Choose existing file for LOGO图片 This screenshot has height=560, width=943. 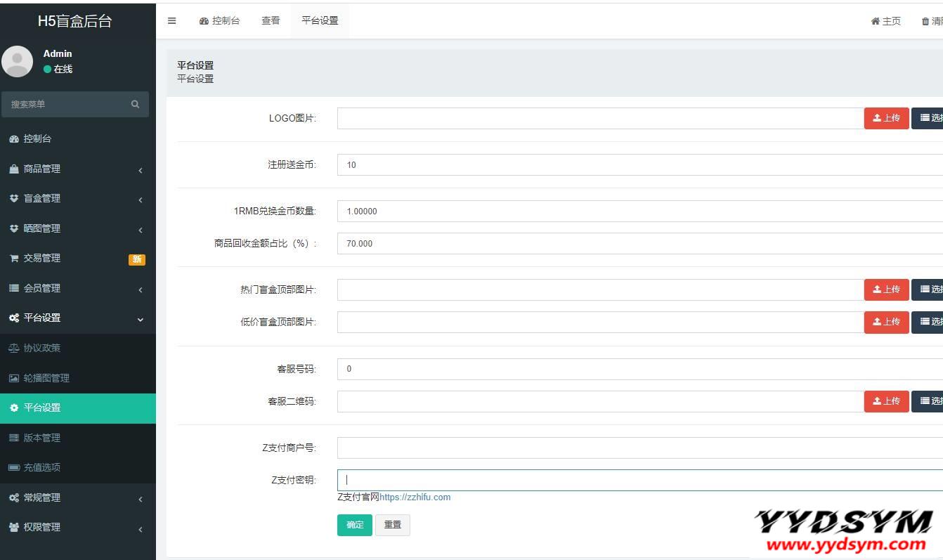click(x=928, y=118)
